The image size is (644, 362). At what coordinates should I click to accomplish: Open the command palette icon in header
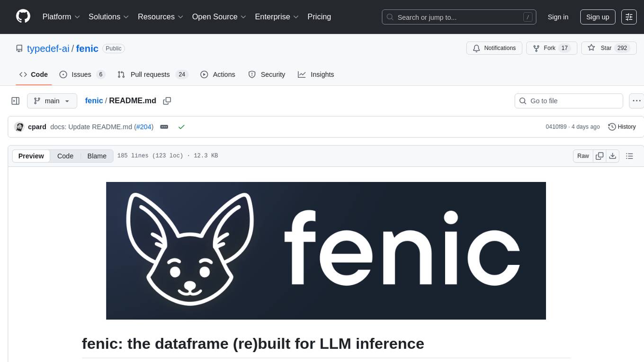point(629,17)
